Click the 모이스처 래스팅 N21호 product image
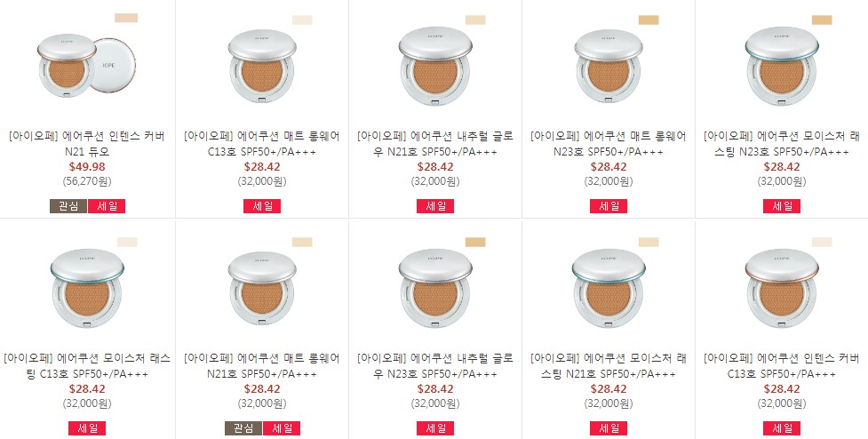The height and width of the screenshot is (439, 868). coord(609,287)
